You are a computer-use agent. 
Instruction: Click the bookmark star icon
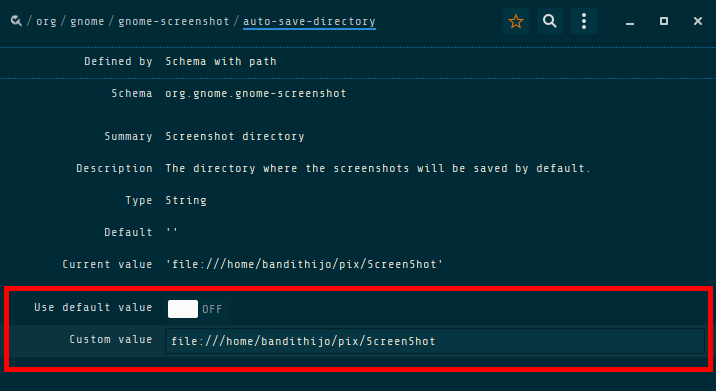pos(516,21)
